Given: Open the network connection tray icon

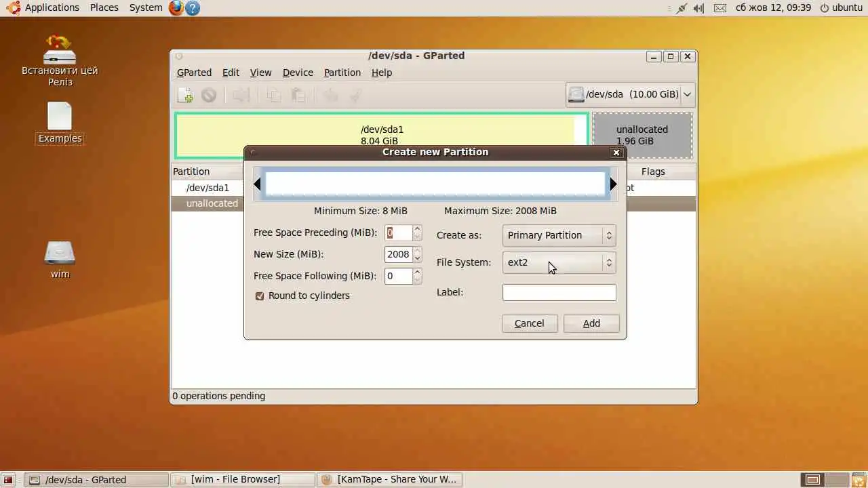Looking at the screenshot, I should click(682, 8).
